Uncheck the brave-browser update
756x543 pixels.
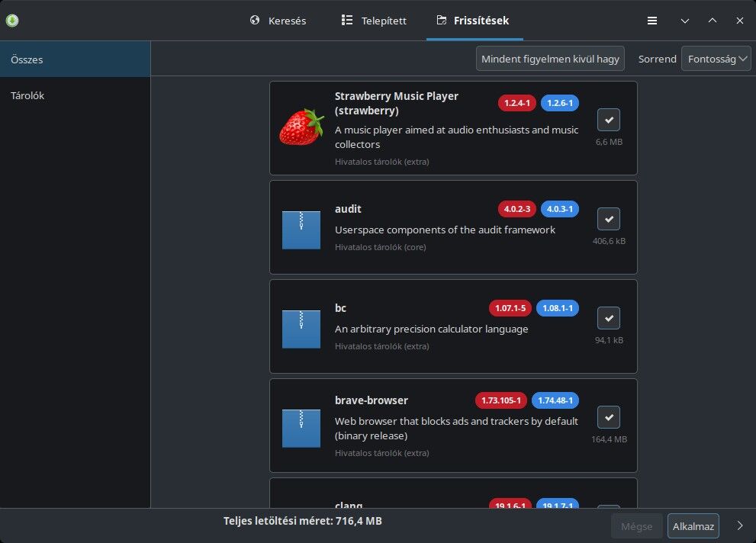point(609,417)
